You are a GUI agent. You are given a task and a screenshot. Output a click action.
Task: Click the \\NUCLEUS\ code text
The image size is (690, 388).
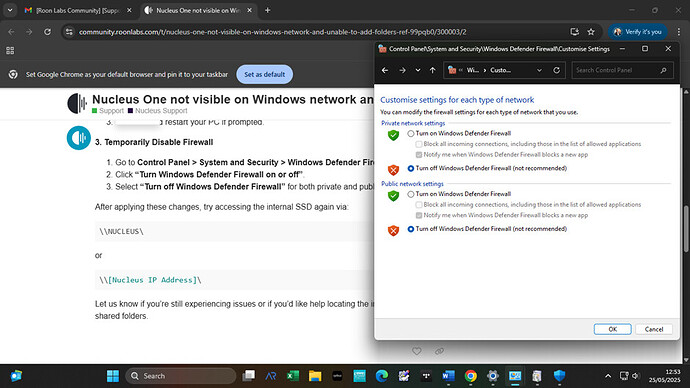pos(121,231)
